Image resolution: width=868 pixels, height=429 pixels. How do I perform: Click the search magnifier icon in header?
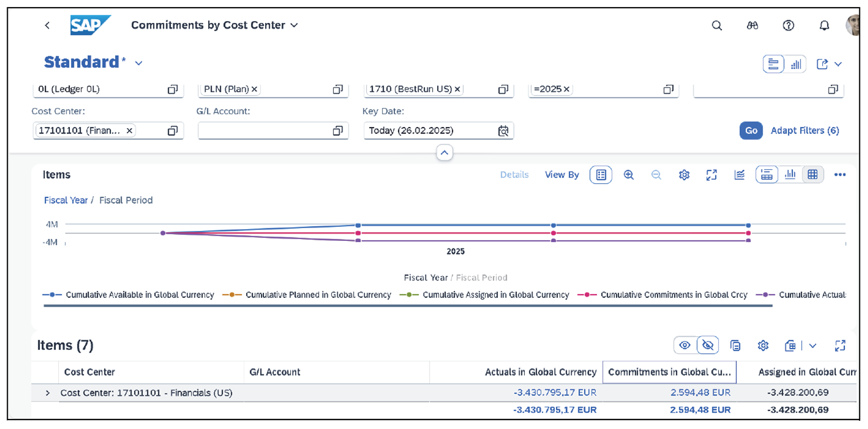tap(716, 25)
